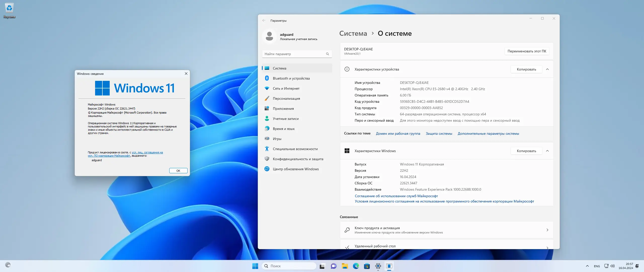The width and height of the screenshot is (644, 272).
Task: Show hidden system tray icons
Action: (x=587, y=266)
